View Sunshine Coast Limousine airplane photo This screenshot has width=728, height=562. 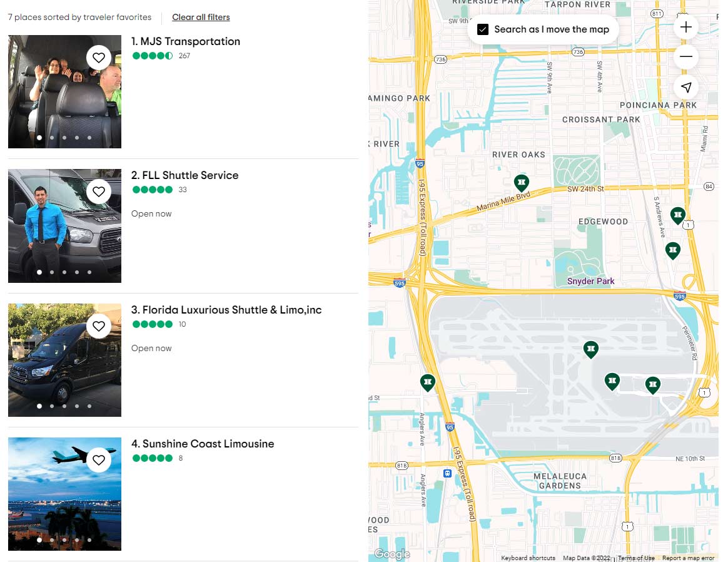(64, 494)
